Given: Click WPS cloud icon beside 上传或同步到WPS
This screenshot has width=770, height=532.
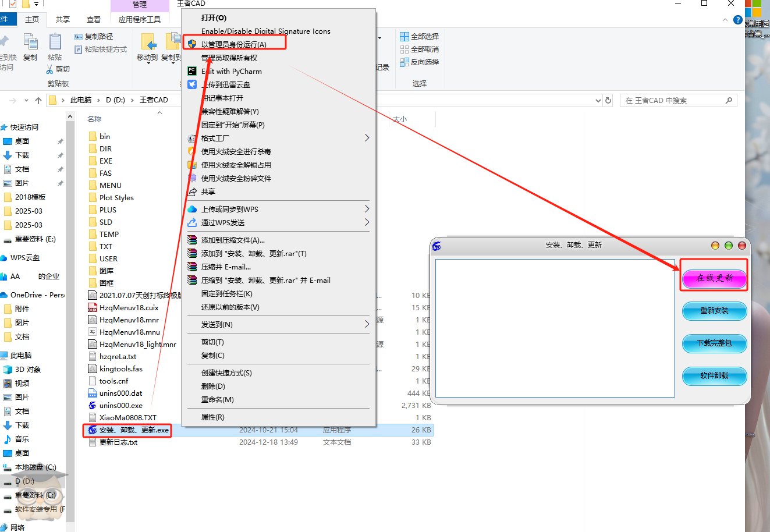Looking at the screenshot, I should (x=192, y=209).
